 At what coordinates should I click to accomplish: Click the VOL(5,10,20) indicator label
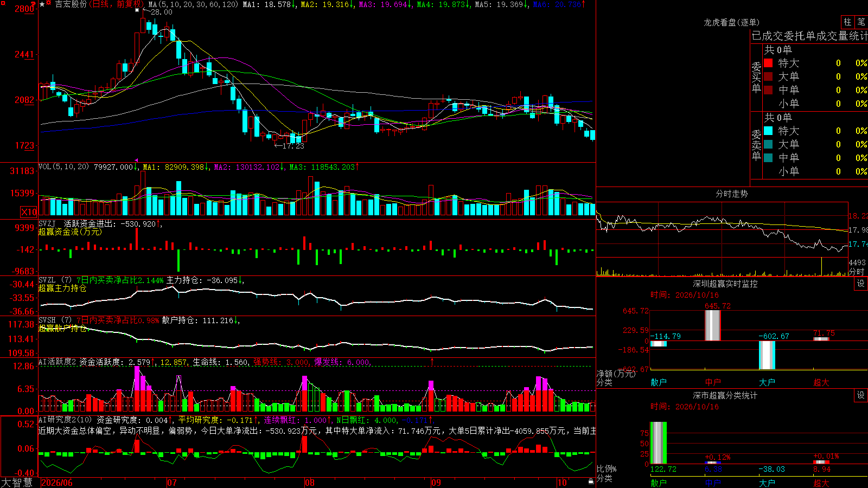[63, 166]
